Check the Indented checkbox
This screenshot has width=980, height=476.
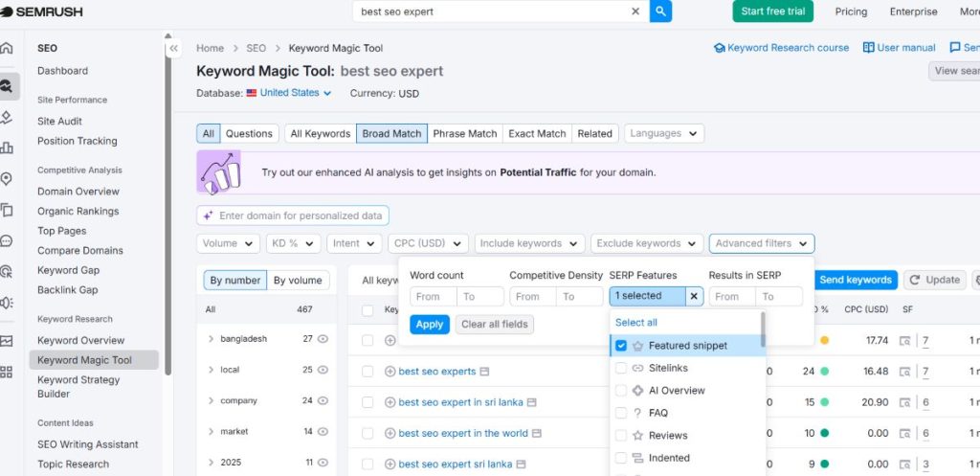click(620, 458)
